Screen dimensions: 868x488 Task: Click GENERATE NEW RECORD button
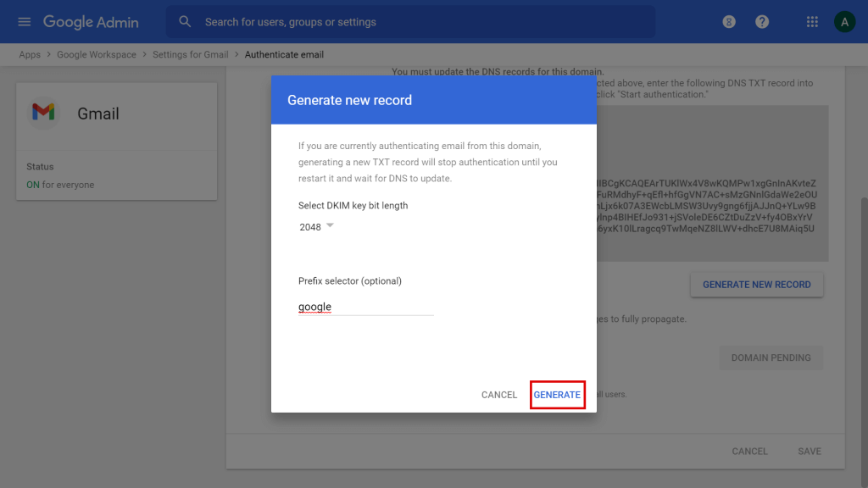pos(756,285)
